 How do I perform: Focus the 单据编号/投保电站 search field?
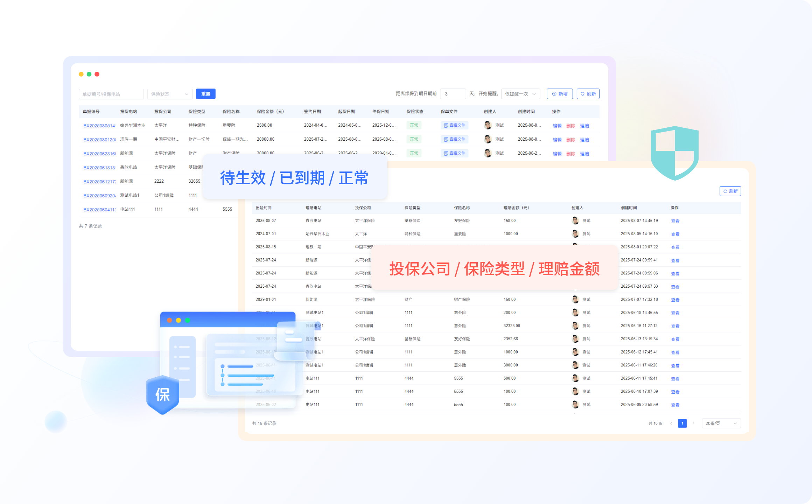point(111,94)
